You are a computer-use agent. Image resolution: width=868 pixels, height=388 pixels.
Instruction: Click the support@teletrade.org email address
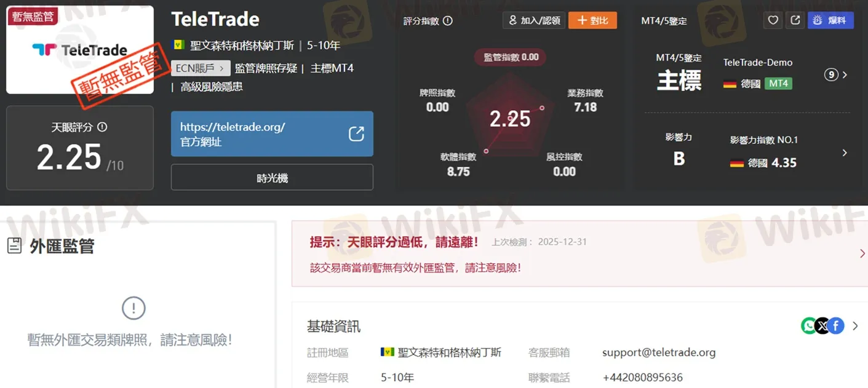[659, 352]
